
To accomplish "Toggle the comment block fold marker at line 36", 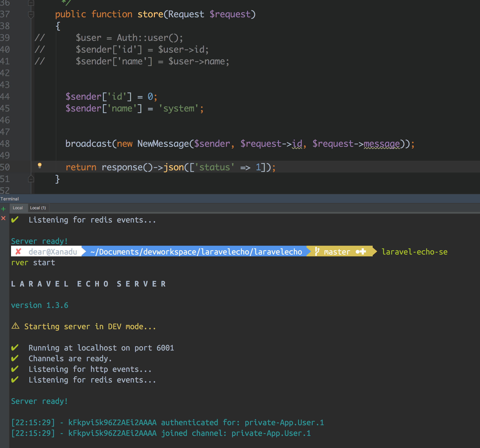I will 31,3.
